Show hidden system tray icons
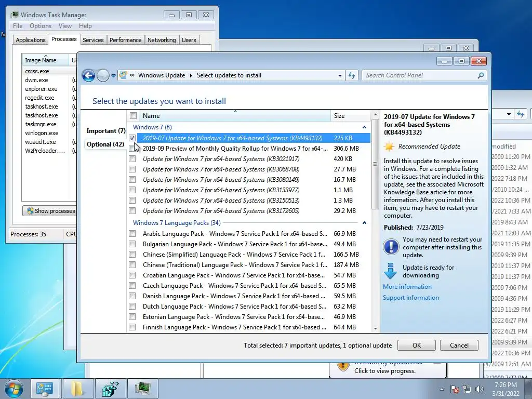The image size is (532, 399). [442, 389]
